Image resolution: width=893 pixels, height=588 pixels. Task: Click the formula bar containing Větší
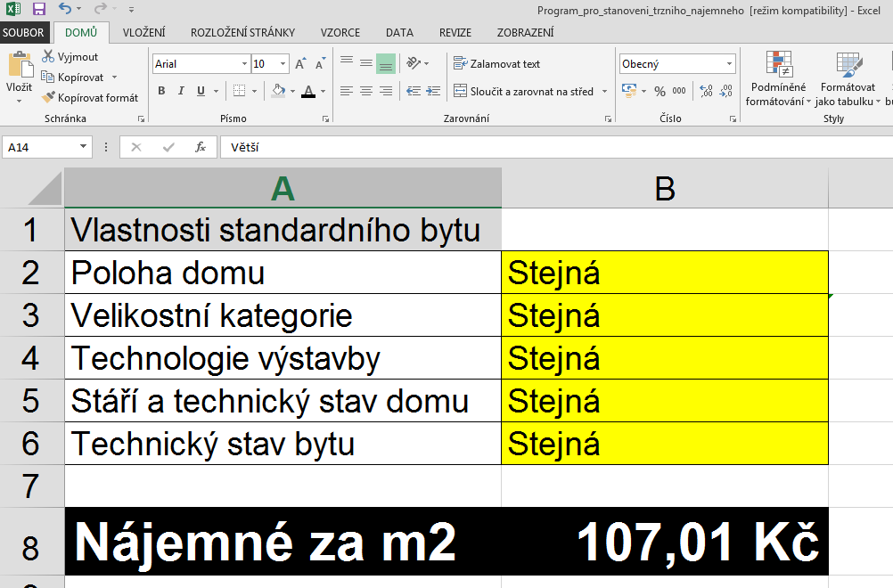coord(556,147)
